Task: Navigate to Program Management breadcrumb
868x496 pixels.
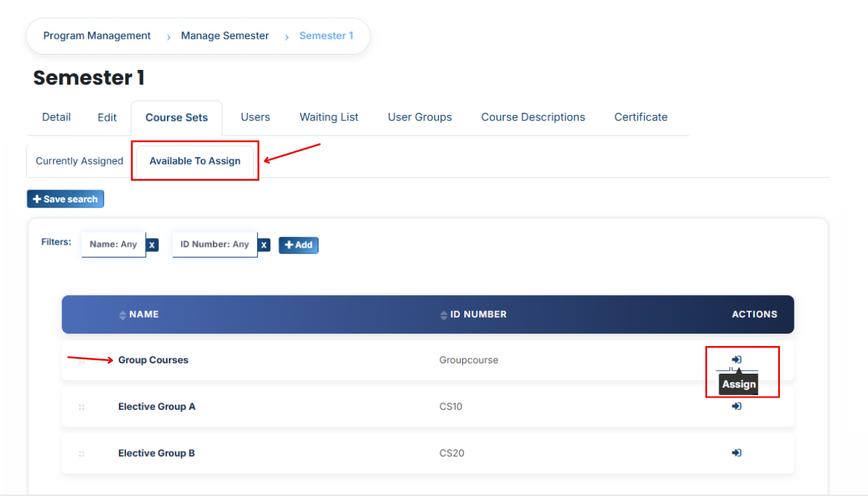Action: point(97,36)
